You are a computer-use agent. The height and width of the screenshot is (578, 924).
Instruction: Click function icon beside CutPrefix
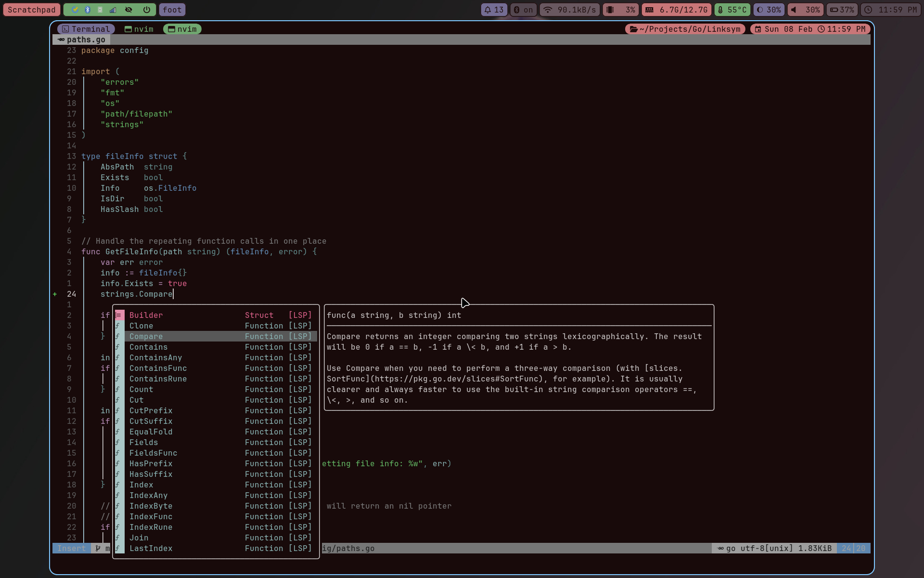117,410
